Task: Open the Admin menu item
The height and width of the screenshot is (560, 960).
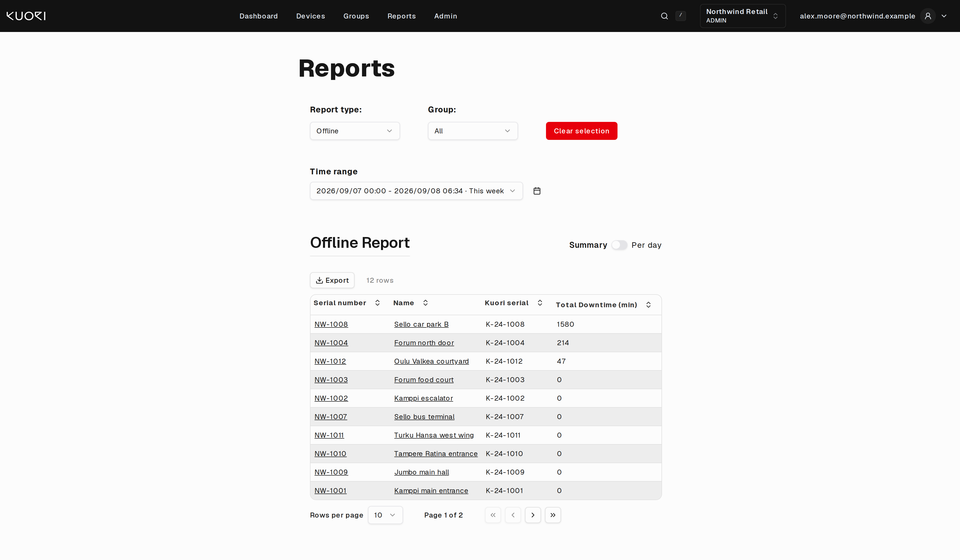Action: coord(445,16)
